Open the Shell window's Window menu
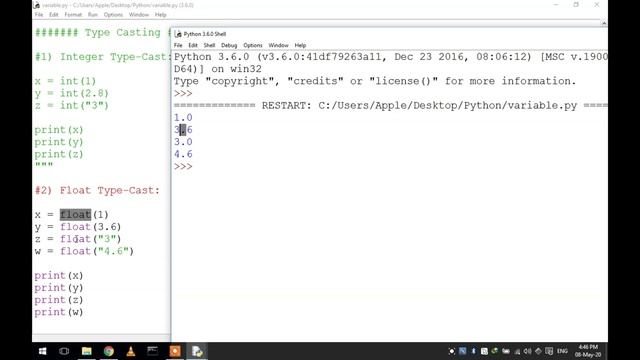The height and width of the screenshot is (360, 640). click(x=278, y=45)
